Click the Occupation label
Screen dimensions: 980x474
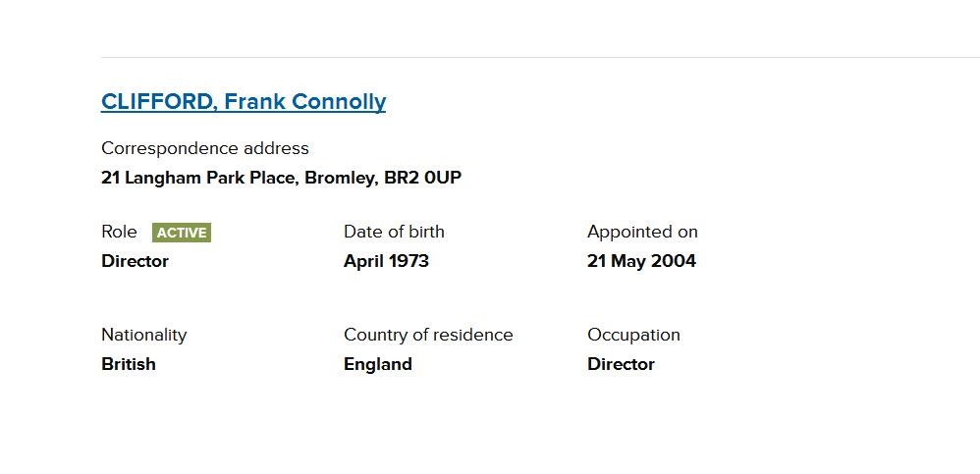[633, 335]
